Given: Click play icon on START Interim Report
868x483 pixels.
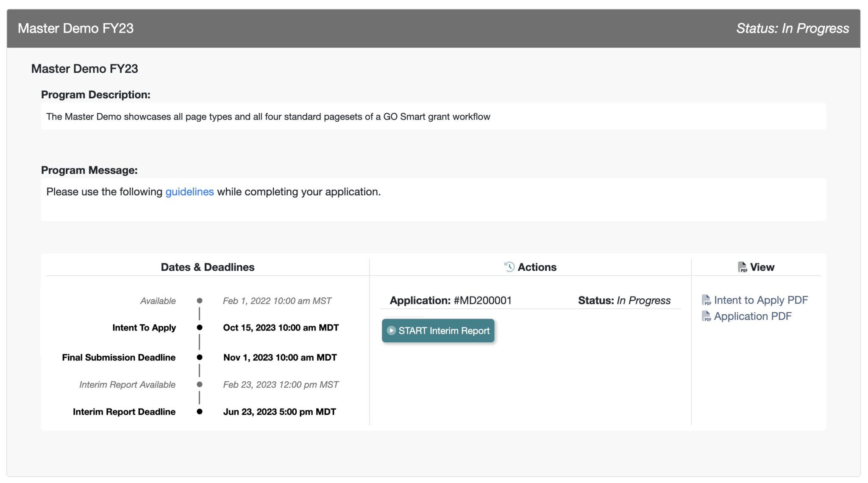Looking at the screenshot, I should pos(391,330).
